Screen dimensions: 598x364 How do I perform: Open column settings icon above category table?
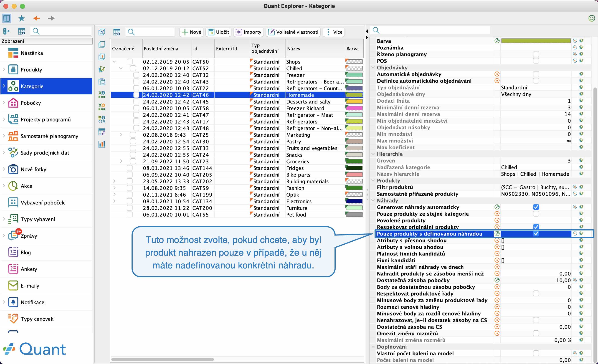pos(117,32)
